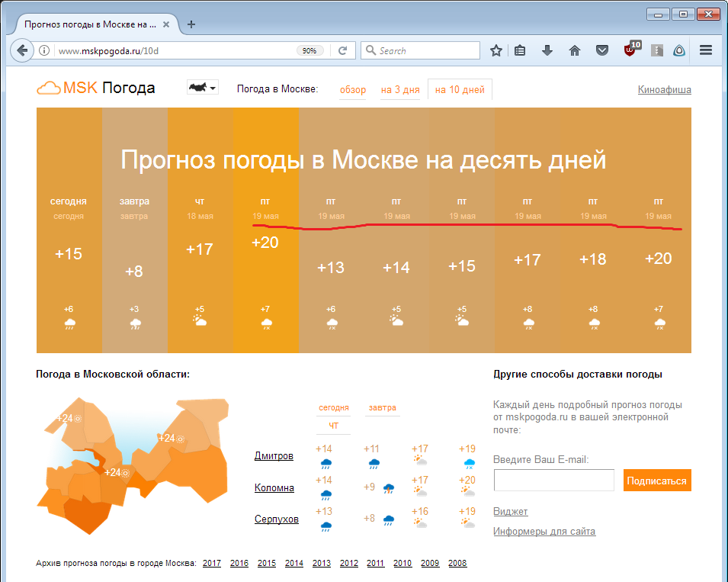
Task: Click the Pocket icon in the toolbar
Action: tap(602, 50)
